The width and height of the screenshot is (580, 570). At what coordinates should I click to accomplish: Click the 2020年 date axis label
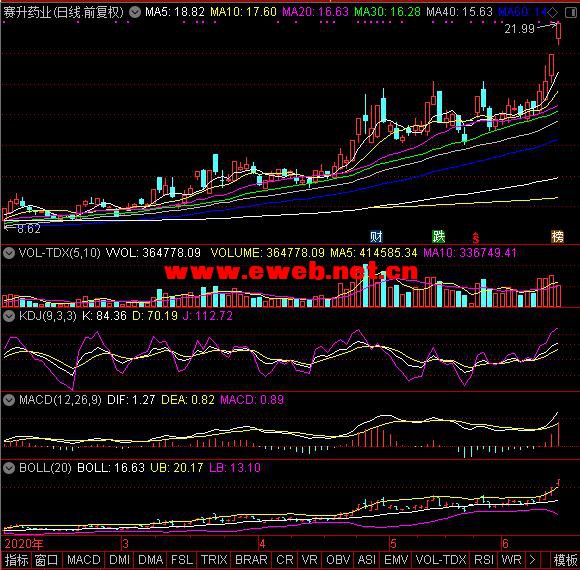click(x=24, y=544)
